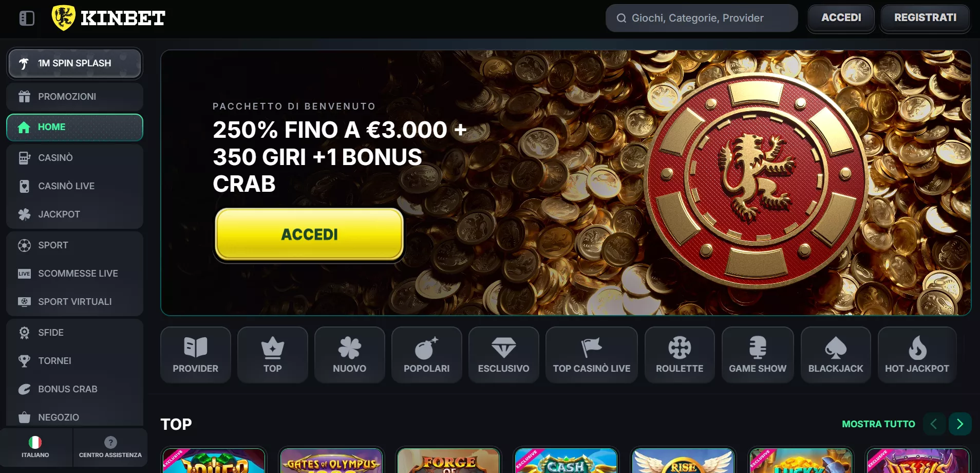Choose the Hot Jackpot flame tile
Viewport: 980px width, 473px height.
click(x=917, y=355)
